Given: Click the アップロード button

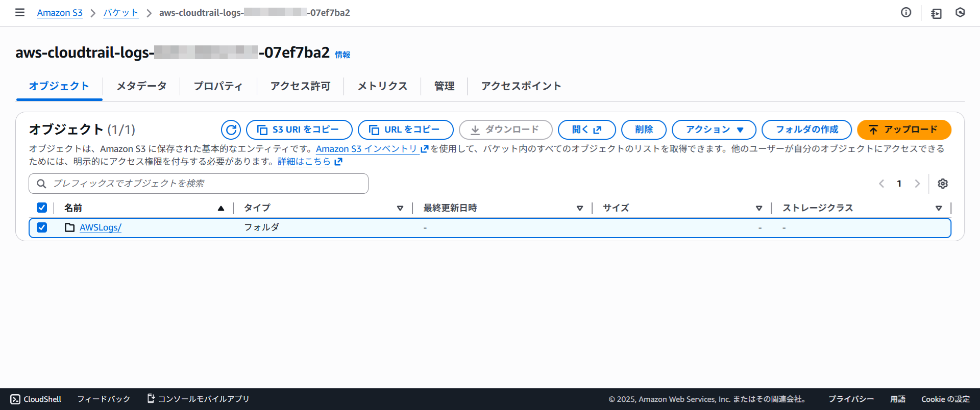Looking at the screenshot, I should 903,130.
